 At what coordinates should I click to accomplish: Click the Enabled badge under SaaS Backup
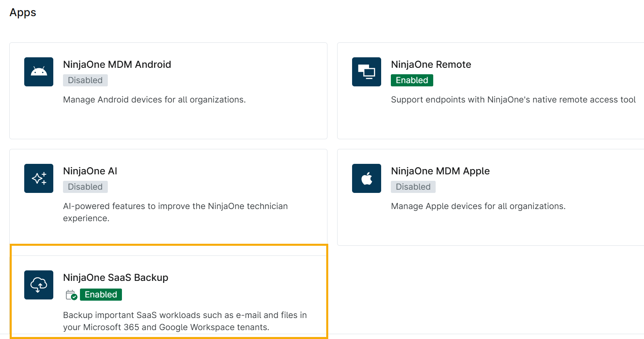[101, 295]
